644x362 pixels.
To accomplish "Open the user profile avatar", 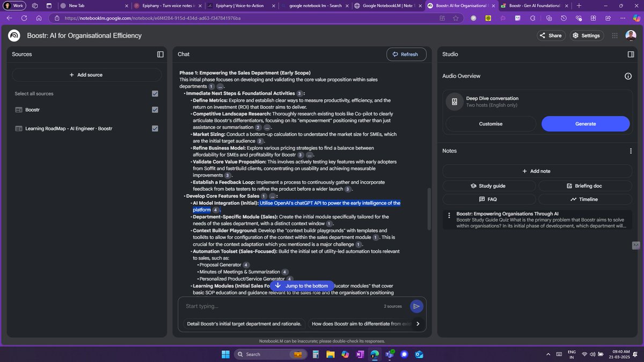I will 631,35.
